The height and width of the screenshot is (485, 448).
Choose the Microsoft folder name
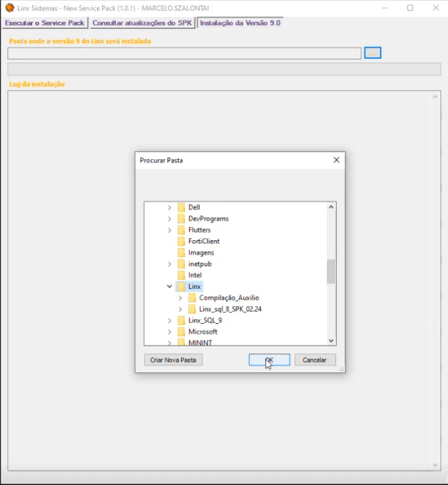click(x=203, y=332)
